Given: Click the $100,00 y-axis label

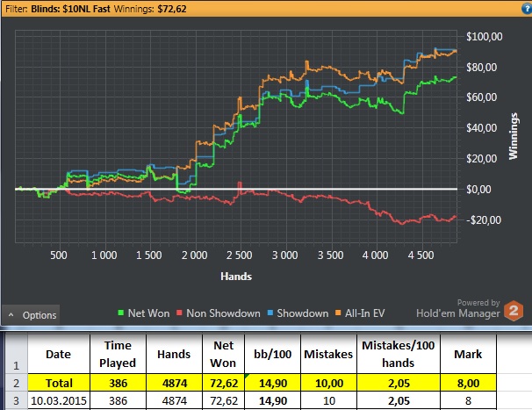Looking at the screenshot, I should click(485, 37).
